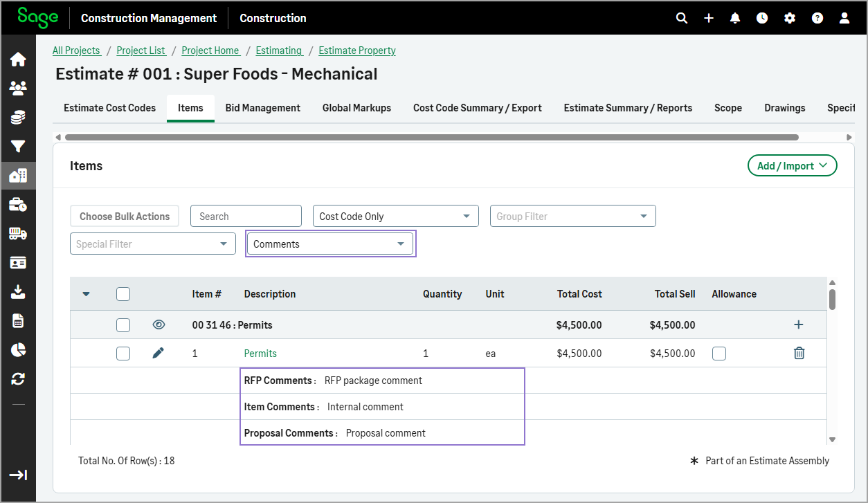Open the Cost Code Only dropdown
868x503 pixels.
tap(395, 217)
